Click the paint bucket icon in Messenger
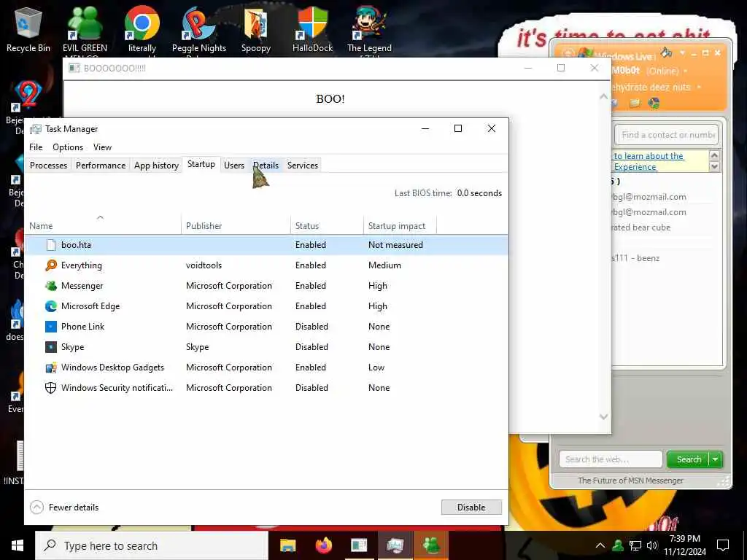 pos(667,52)
